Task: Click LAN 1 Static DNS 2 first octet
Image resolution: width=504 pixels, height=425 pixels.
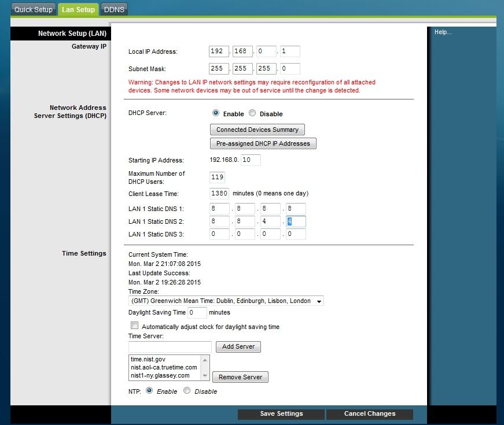Action: point(219,221)
